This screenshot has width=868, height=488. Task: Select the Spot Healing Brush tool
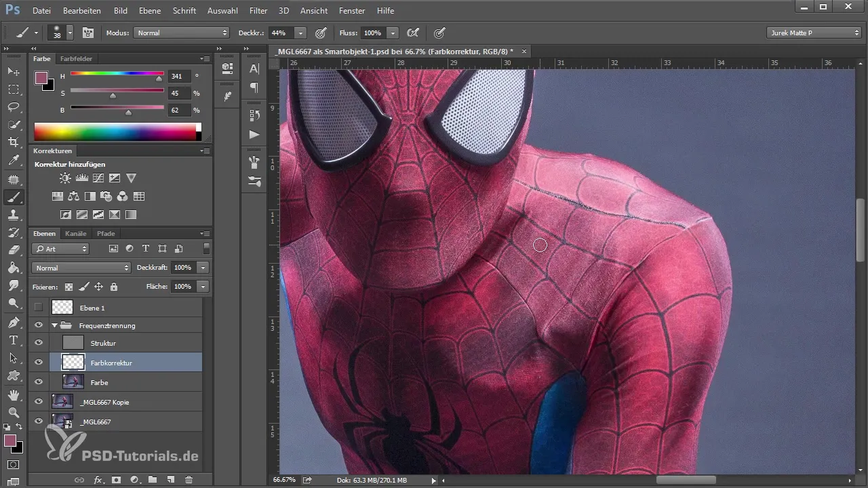13,180
